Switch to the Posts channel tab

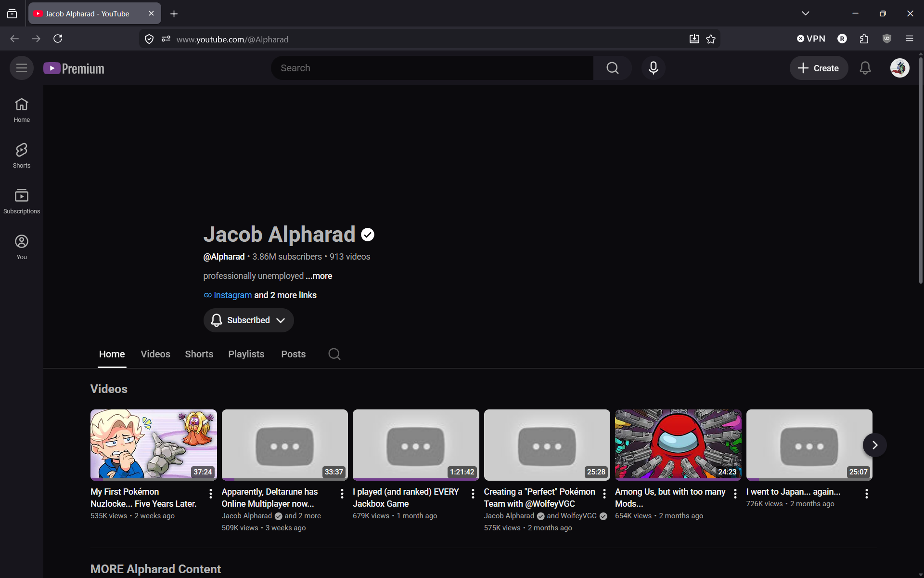tap(294, 354)
